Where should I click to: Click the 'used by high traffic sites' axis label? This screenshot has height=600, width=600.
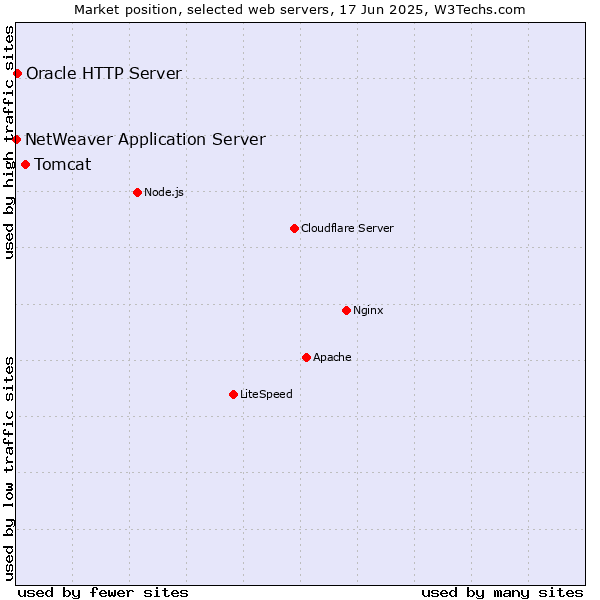(9, 142)
